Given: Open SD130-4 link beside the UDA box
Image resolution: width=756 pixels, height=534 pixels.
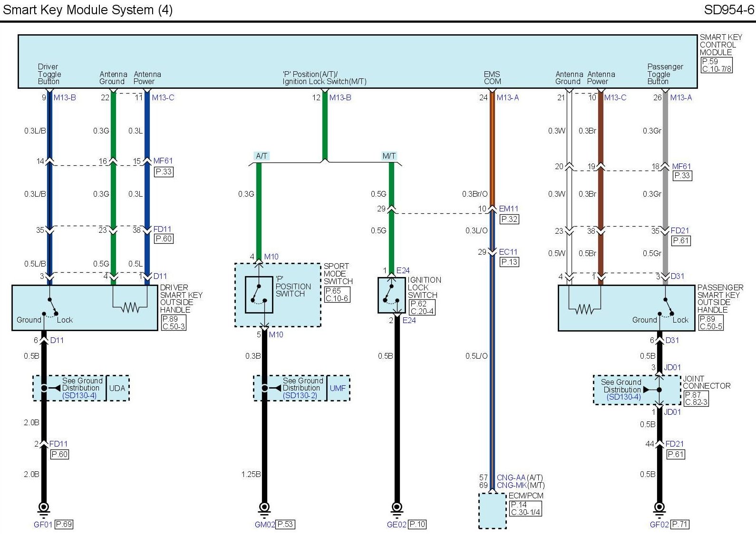Looking at the screenshot, I should pos(79,396).
